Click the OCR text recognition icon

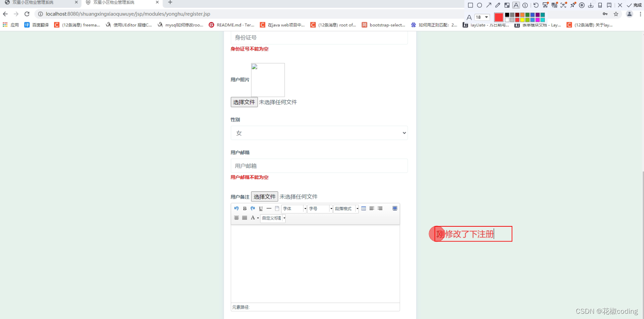(x=564, y=5)
